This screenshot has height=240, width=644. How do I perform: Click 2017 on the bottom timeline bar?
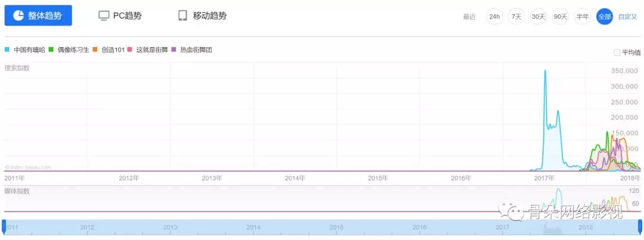click(x=503, y=227)
